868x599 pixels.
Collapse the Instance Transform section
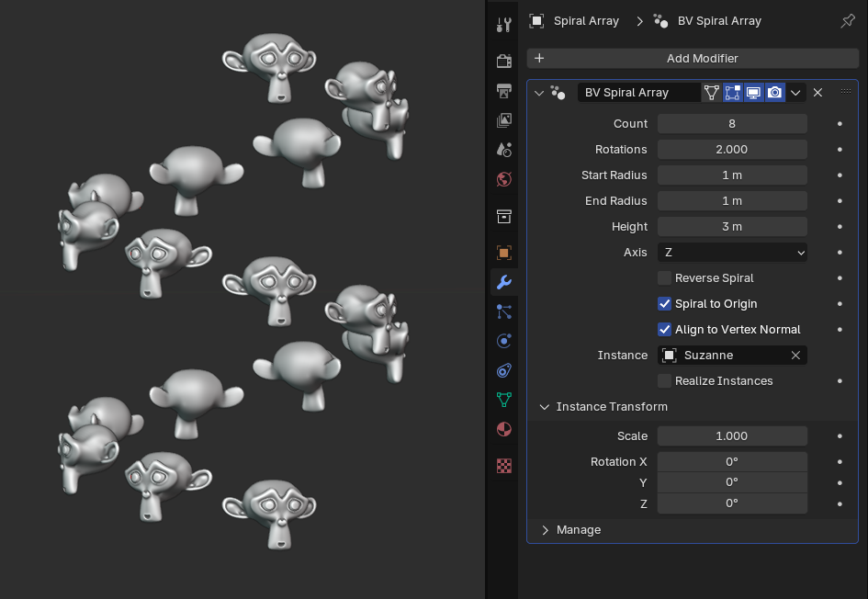coord(545,407)
